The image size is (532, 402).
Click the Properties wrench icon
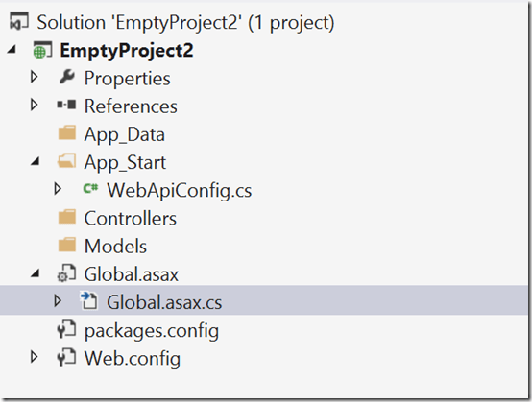67,77
